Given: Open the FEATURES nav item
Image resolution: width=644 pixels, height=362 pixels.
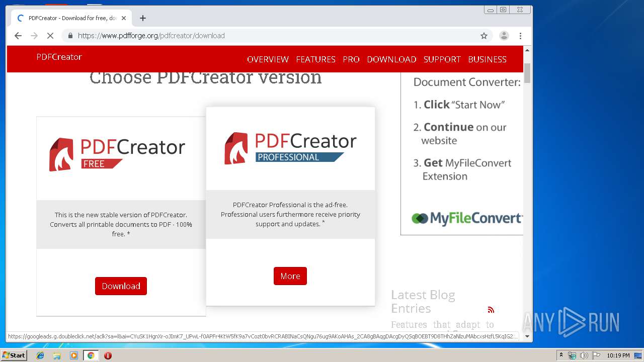Looking at the screenshot, I should coord(315,59).
